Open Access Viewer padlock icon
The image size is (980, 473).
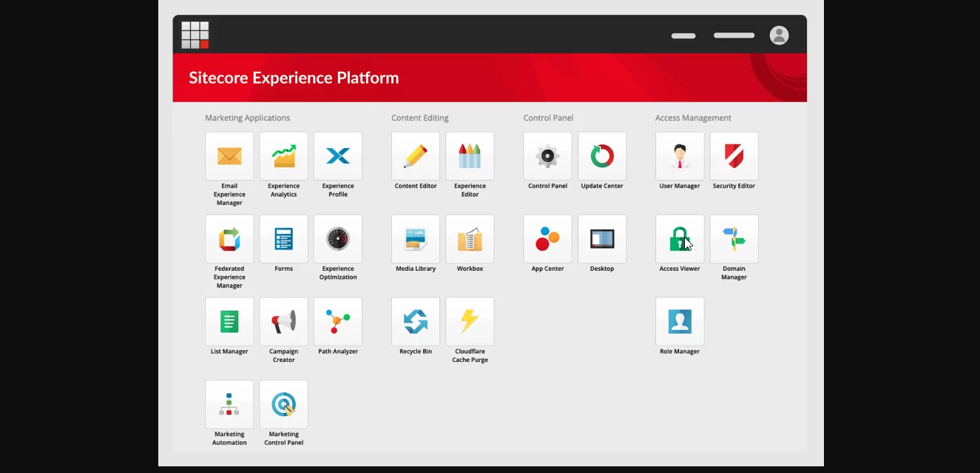click(x=680, y=239)
